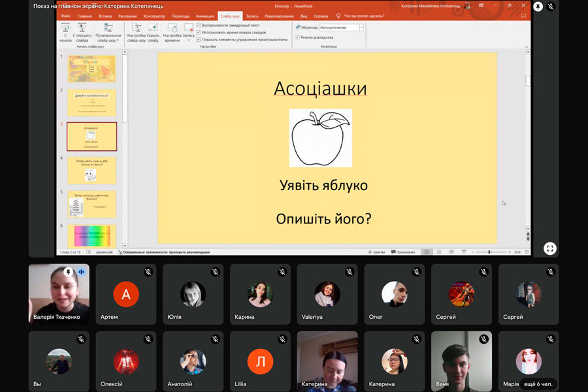
Task: Click the украинский language indicator
Action: [105, 252]
